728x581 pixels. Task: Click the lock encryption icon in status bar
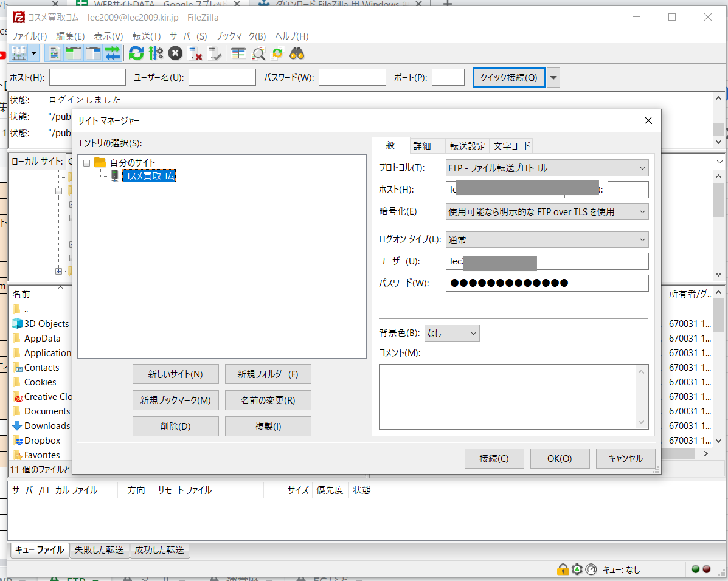(563, 569)
